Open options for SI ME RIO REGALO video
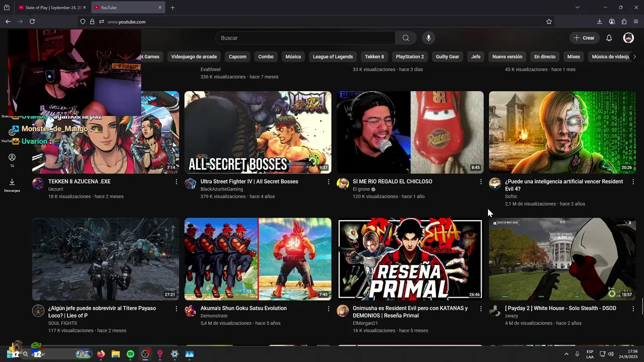 coord(480,182)
